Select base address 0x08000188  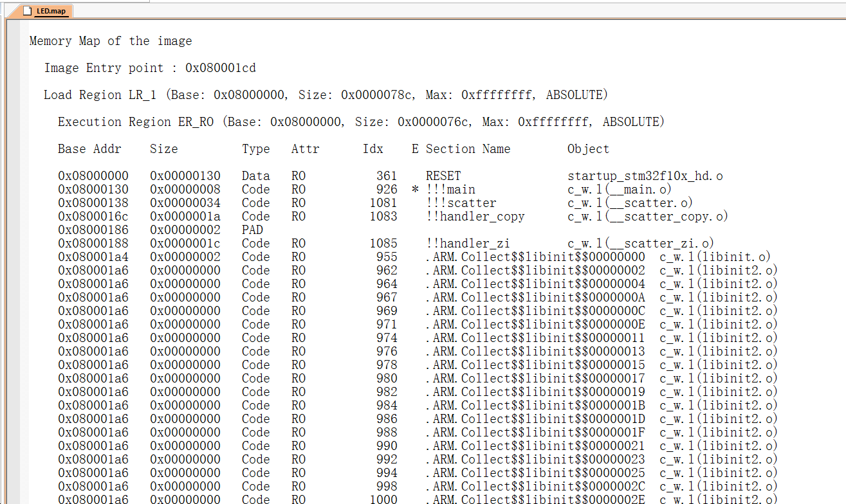93,244
